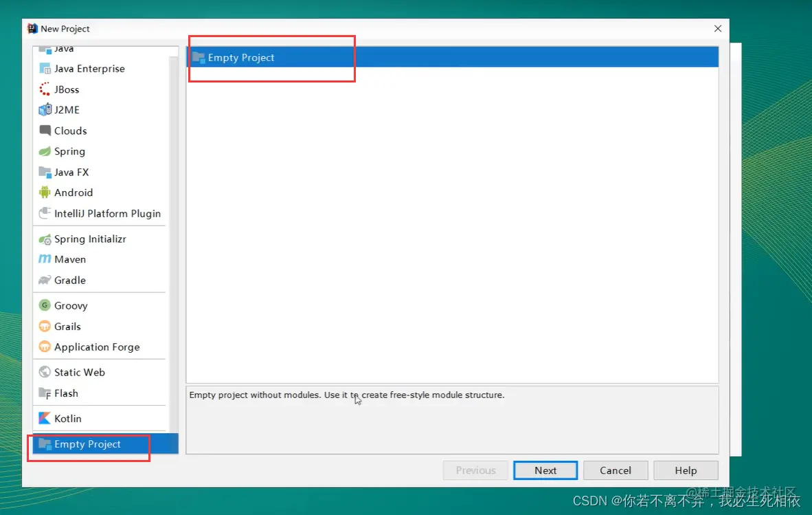Select Static Web project type
Image resolution: width=812 pixels, height=515 pixels.
[100, 372]
